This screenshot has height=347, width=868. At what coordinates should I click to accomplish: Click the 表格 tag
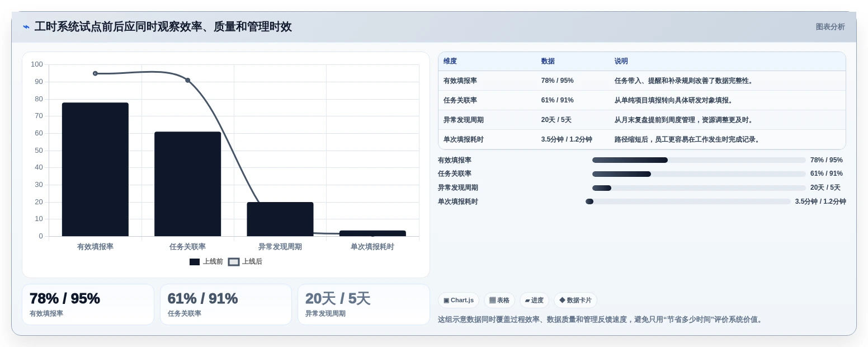tap(499, 300)
